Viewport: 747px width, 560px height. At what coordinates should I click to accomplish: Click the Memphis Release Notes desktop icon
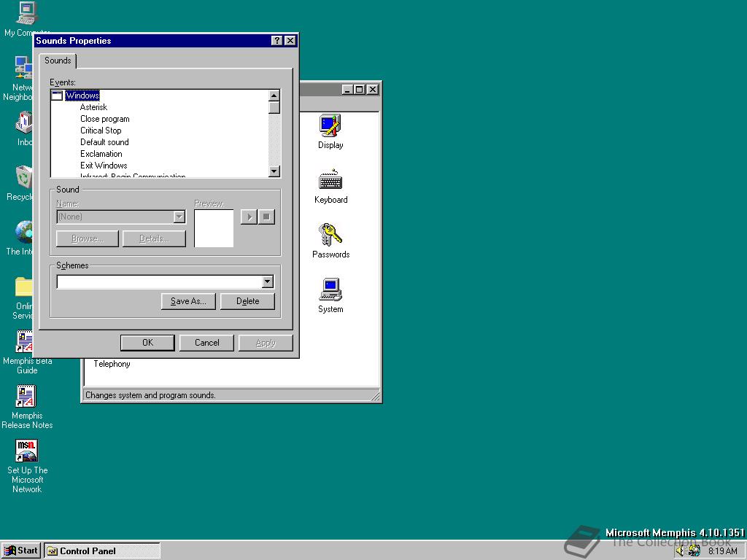pyautogui.click(x=27, y=398)
